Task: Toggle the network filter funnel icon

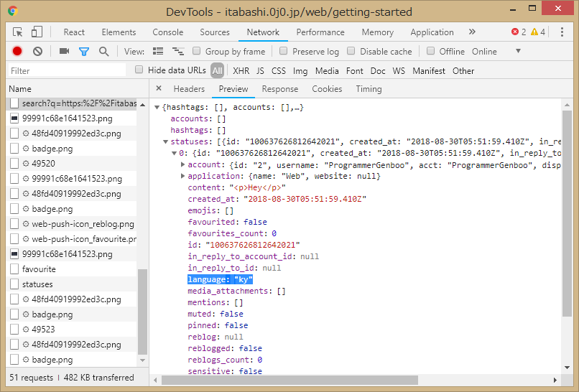Action: click(83, 52)
